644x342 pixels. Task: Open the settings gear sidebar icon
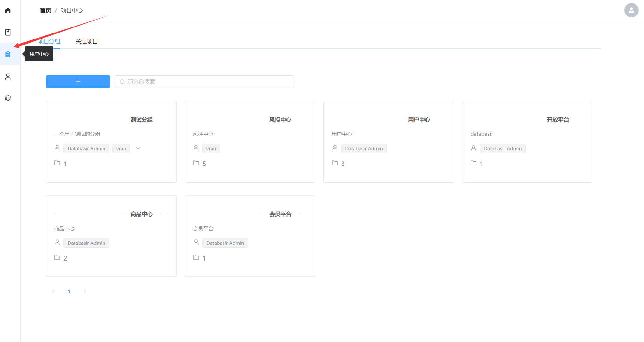pos(8,98)
